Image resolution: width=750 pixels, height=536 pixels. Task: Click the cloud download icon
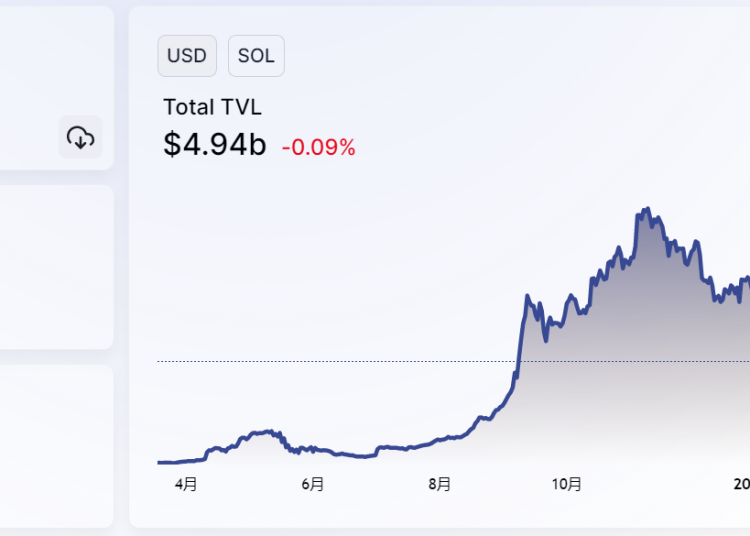click(80, 137)
